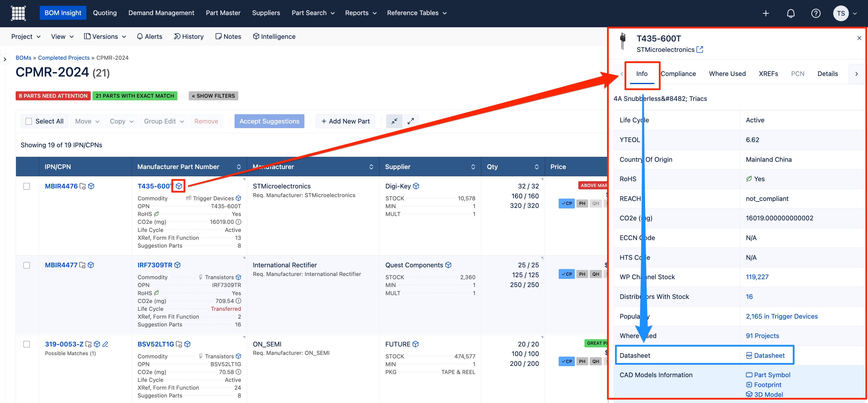Open Digi-Key supplier cube icon
This screenshot has width=868, height=403.
pyautogui.click(x=416, y=186)
